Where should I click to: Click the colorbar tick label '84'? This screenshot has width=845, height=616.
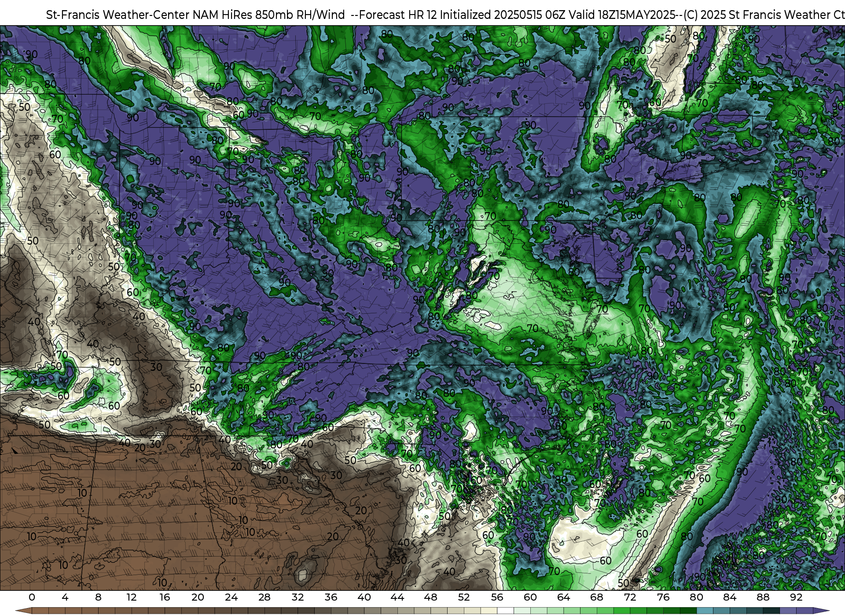pos(730,598)
